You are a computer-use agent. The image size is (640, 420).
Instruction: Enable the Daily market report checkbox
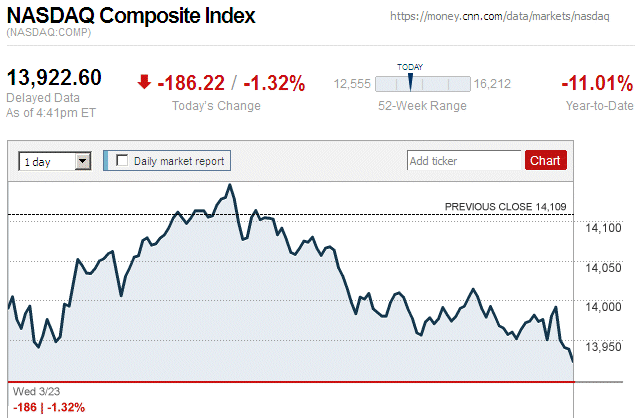click(122, 160)
